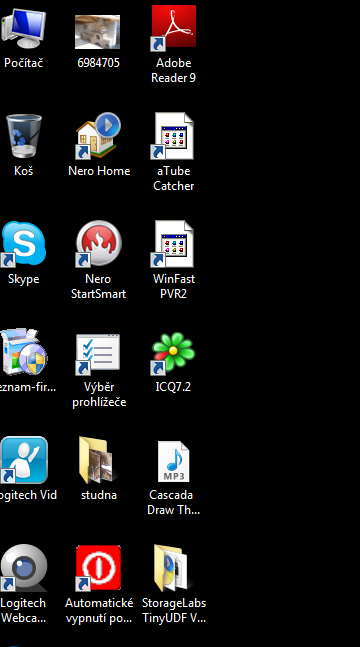
Task: Select the Nero StartSmart flame icon
Action: pyautogui.click(x=98, y=243)
